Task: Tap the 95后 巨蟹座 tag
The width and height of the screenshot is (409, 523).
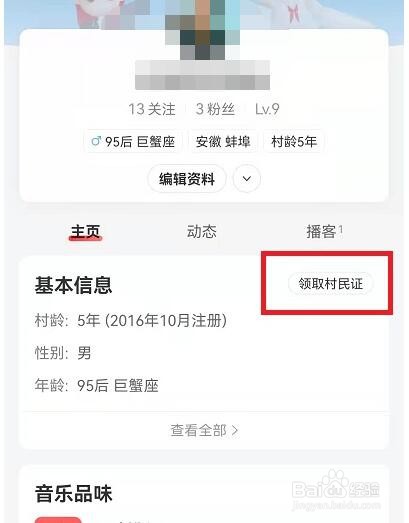Action: [x=133, y=142]
